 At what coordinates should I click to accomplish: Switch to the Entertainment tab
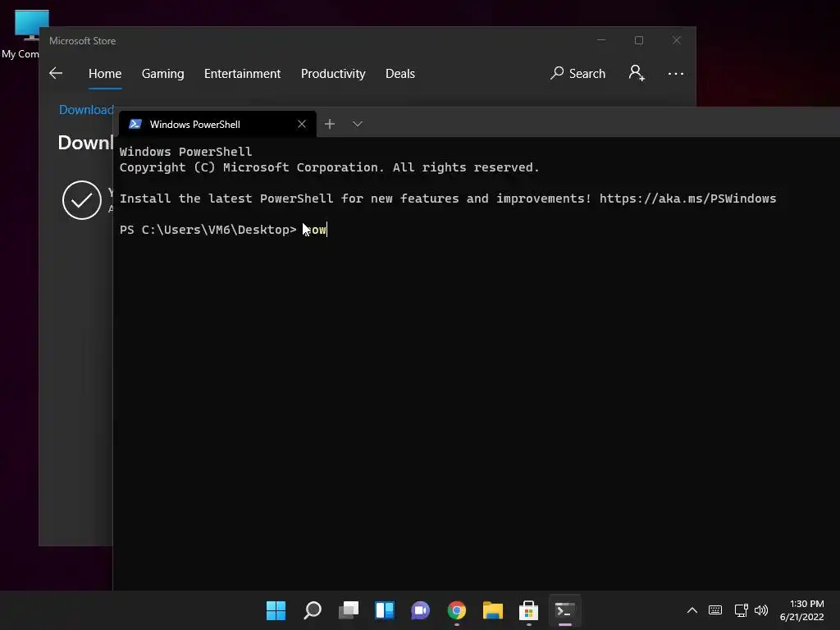click(x=242, y=73)
